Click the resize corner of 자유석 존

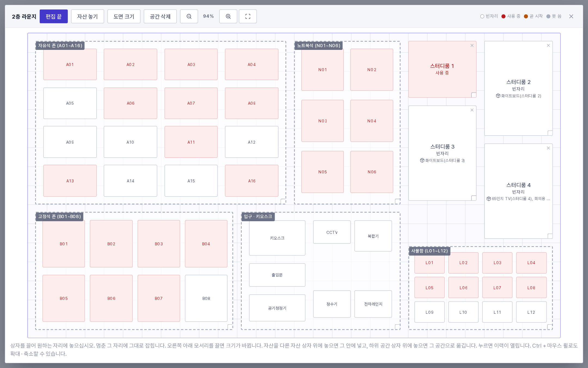point(283,201)
